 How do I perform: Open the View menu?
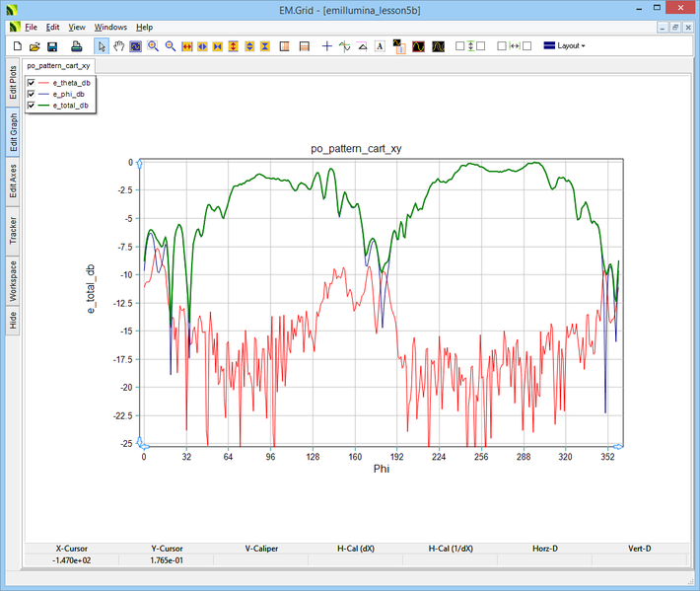[x=77, y=27]
